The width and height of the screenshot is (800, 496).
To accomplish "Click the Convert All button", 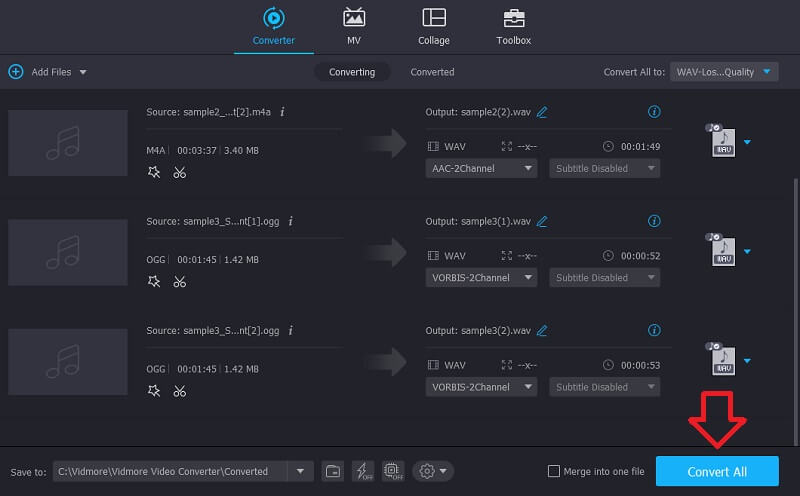I will [x=716, y=471].
